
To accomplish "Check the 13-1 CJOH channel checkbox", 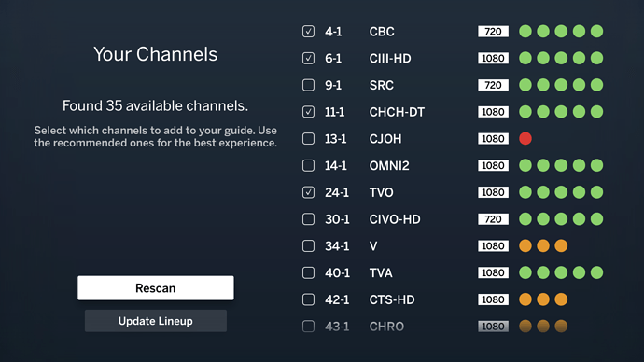I will 308,139.
